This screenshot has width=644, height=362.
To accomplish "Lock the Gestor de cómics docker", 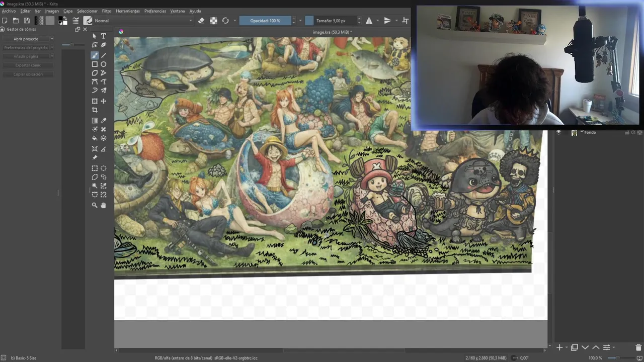I will tap(3, 29).
